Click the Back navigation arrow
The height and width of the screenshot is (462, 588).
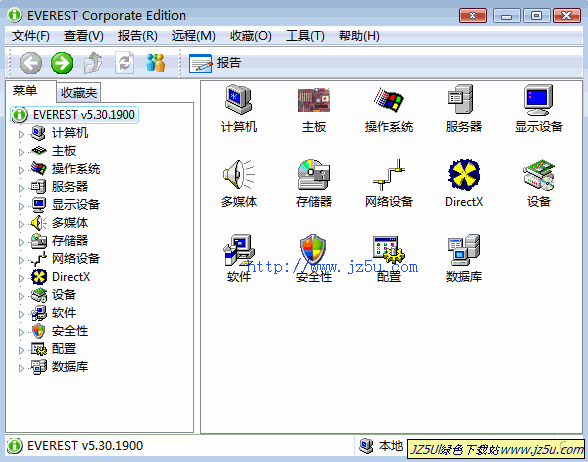click(30, 63)
